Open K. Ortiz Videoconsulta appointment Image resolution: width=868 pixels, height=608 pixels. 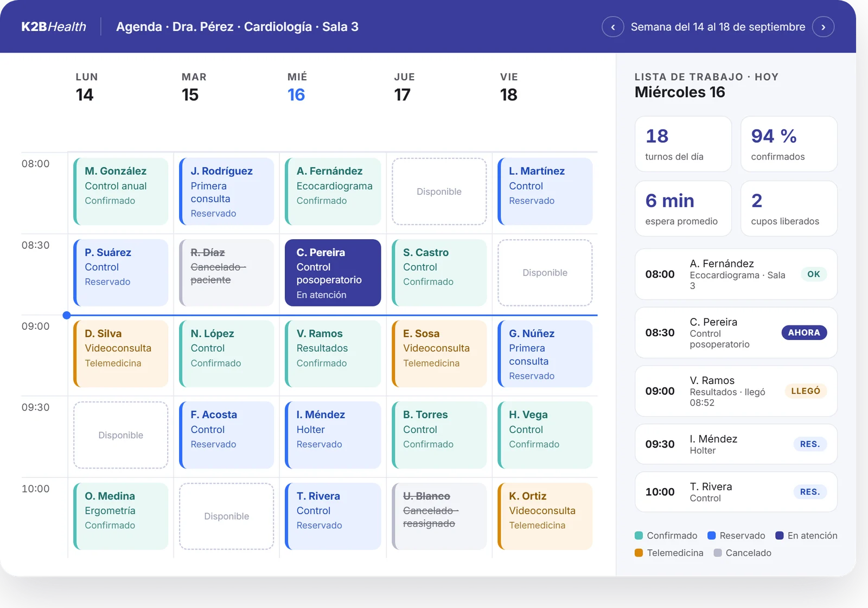(545, 516)
